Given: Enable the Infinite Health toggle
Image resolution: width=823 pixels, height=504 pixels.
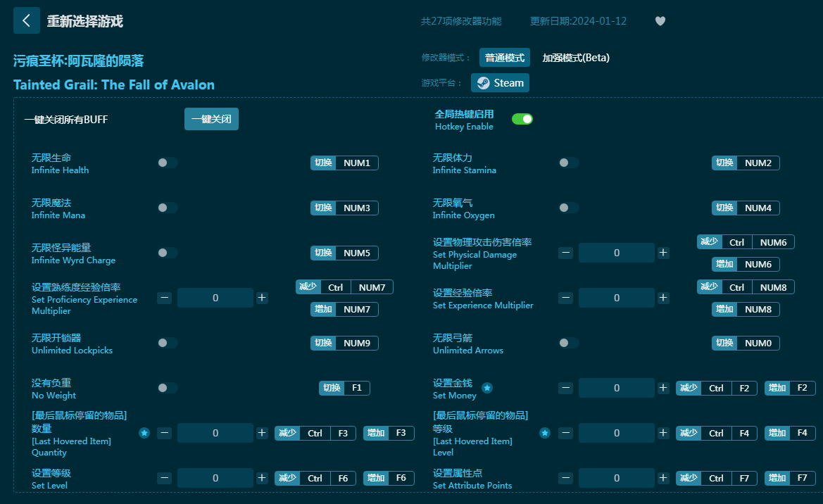Looking at the screenshot, I should tap(167, 163).
